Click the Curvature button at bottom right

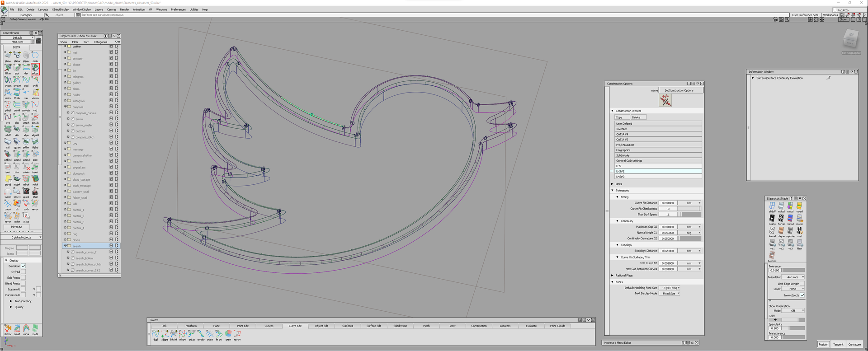coord(854,344)
